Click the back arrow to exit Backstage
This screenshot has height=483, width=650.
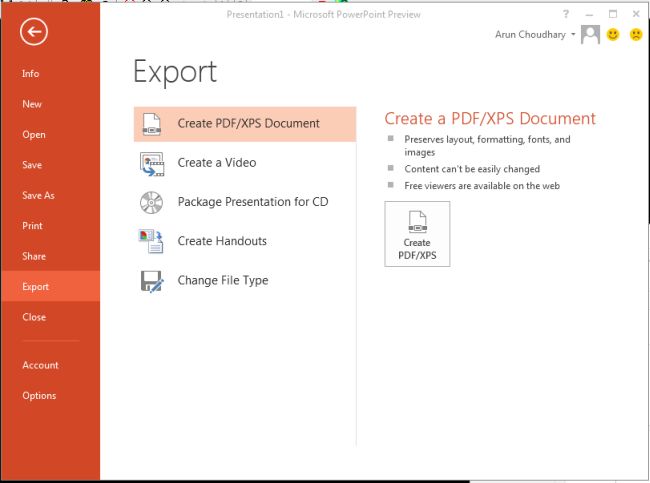click(x=34, y=32)
